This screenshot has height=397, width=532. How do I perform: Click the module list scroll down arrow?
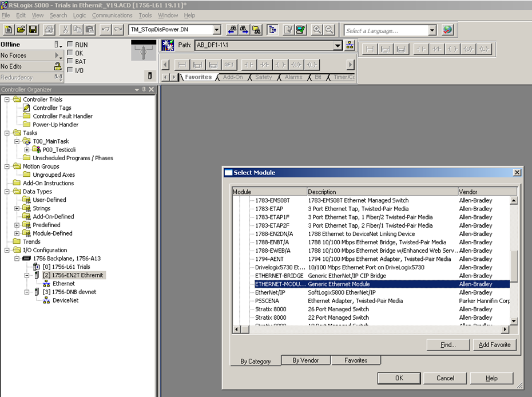click(x=514, y=321)
